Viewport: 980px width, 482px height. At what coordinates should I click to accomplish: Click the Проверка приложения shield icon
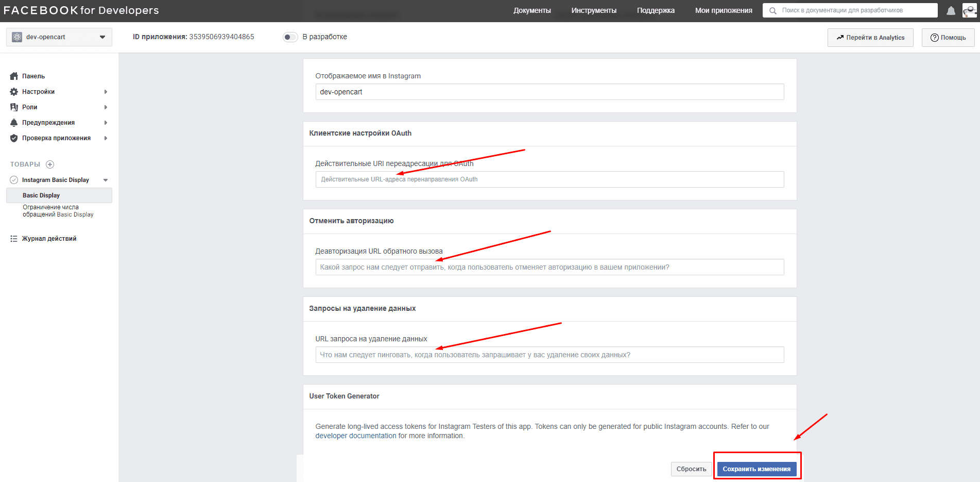tap(14, 138)
